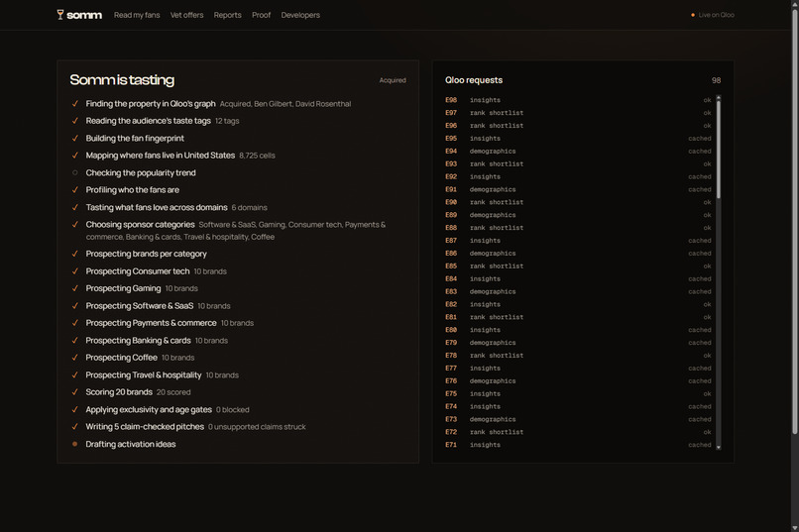Click the Drafting activation ideas step
This screenshot has height=532, width=799.
(131, 444)
